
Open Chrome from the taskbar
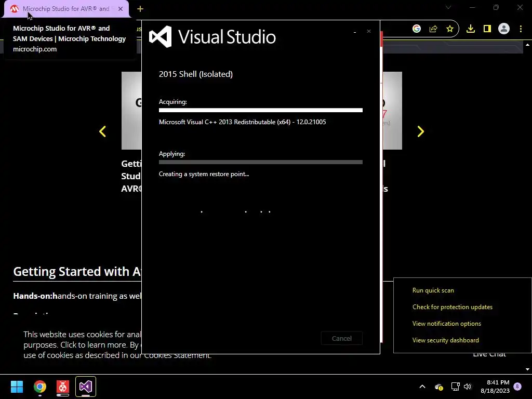[x=39, y=387]
